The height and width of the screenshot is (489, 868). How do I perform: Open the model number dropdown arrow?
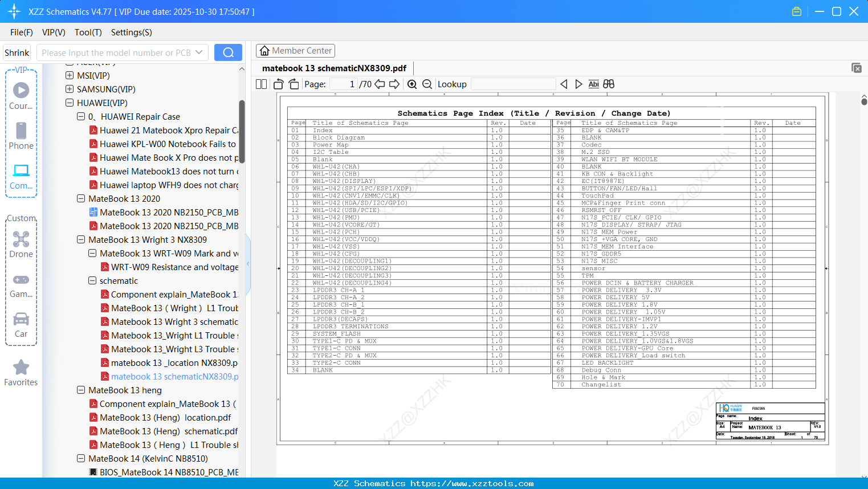199,52
